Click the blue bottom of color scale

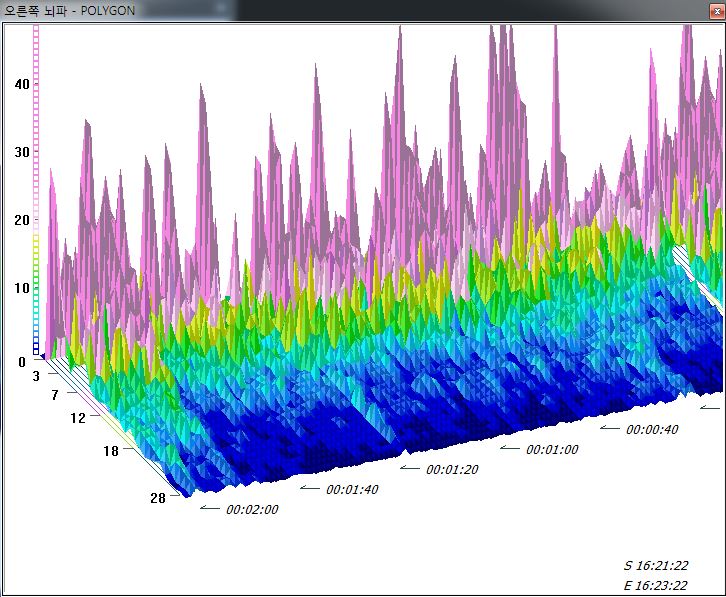37,346
